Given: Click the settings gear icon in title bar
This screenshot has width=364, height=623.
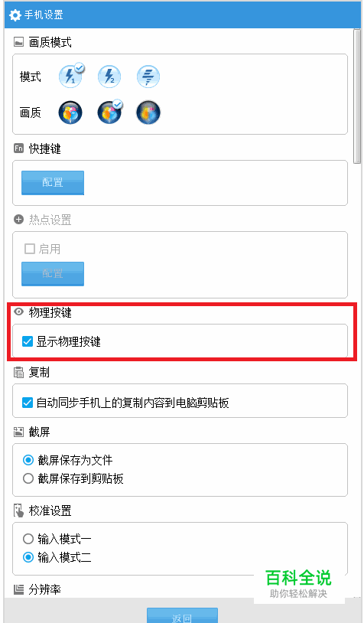Looking at the screenshot, I should (x=15, y=16).
